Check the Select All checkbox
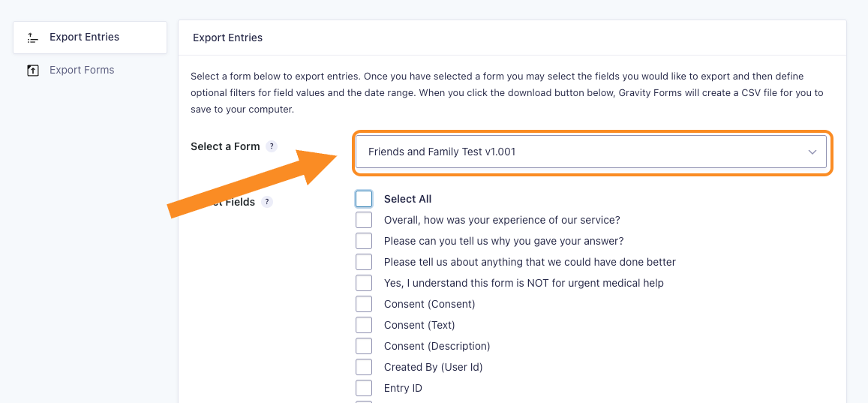This screenshot has width=868, height=403. coord(364,199)
